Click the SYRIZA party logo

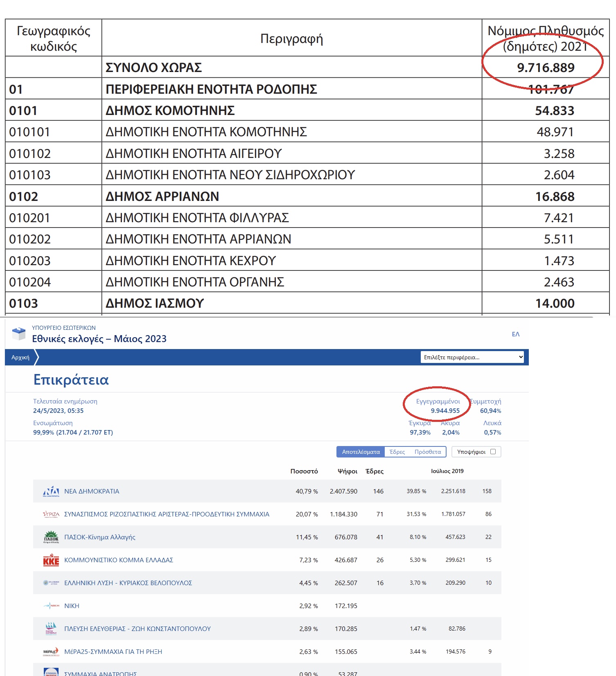[x=51, y=514]
